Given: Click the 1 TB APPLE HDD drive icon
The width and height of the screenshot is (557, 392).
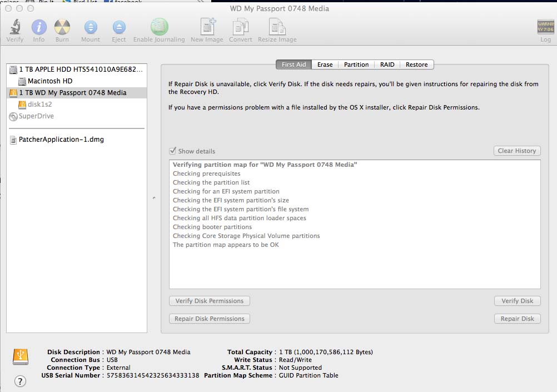Looking at the screenshot, I should [x=13, y=70].
